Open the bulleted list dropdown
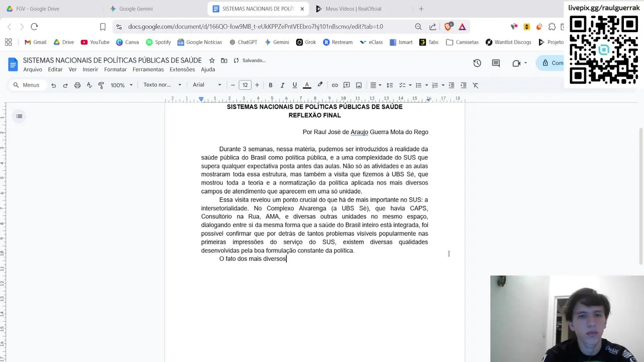Image resolution: width=644 pixels, height=362 pixels. coord(421,85)
